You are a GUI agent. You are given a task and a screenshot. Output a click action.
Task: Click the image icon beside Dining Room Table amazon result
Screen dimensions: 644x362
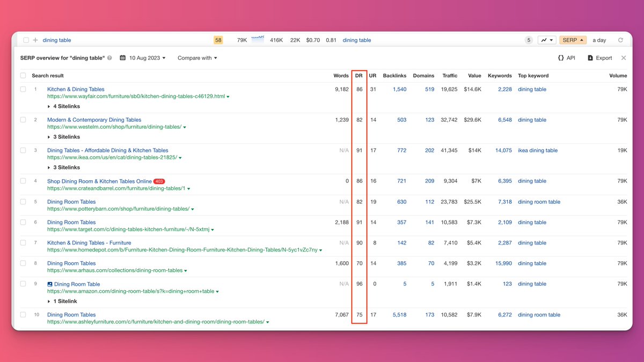click(x=50, y=284)
